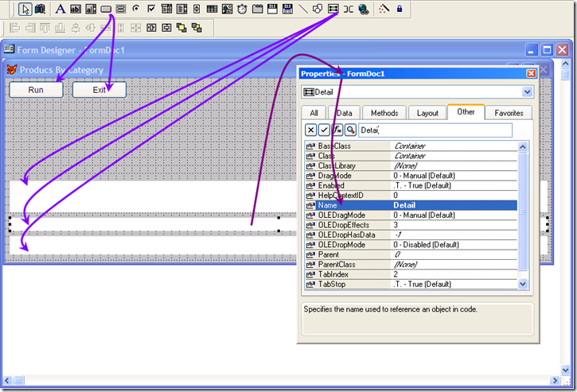Toggle the Builder Lock wand

click(x=384, y=9)
